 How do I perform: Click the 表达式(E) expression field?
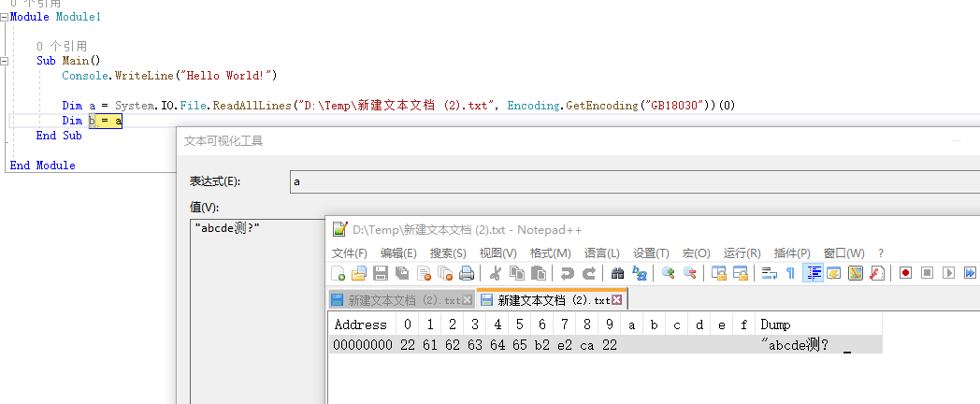coord(635,181)
